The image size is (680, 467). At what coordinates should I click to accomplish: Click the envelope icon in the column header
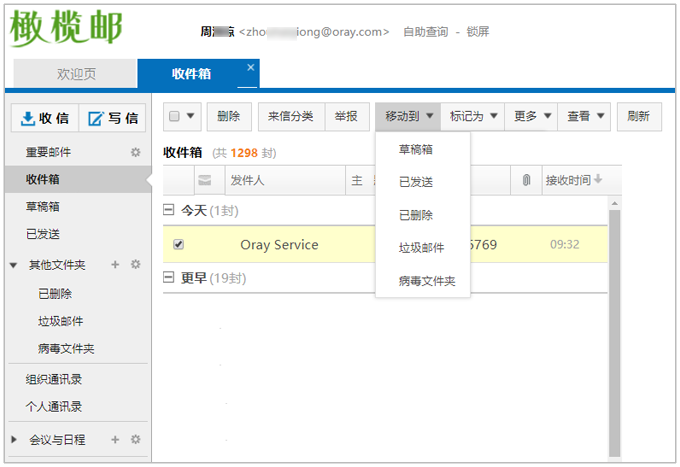click(205, 181)
